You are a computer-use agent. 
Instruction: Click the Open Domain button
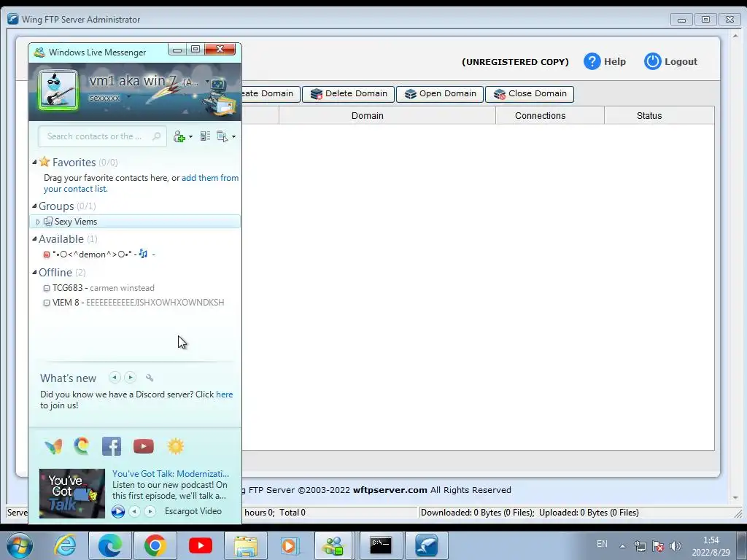440,94
